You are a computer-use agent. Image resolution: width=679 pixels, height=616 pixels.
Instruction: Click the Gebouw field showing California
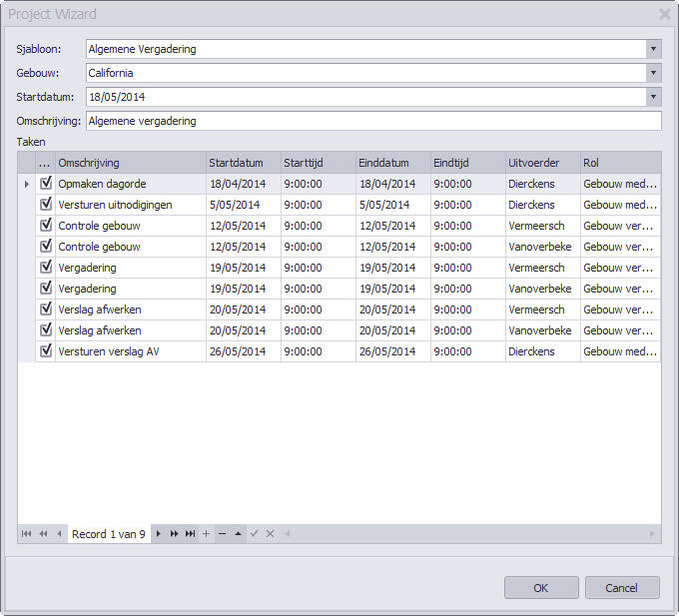pos(365,73)
